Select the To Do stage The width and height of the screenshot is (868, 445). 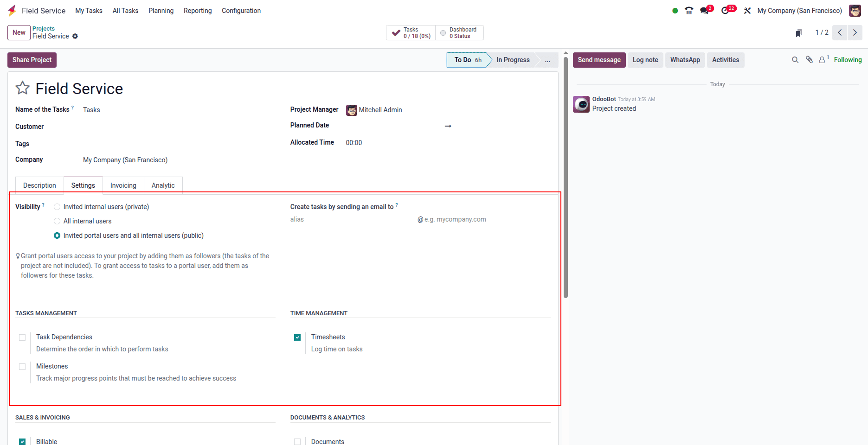point(468,60)
